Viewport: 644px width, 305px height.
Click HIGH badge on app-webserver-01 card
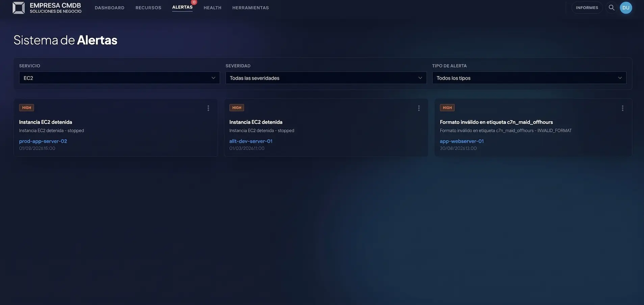(447, 108)
